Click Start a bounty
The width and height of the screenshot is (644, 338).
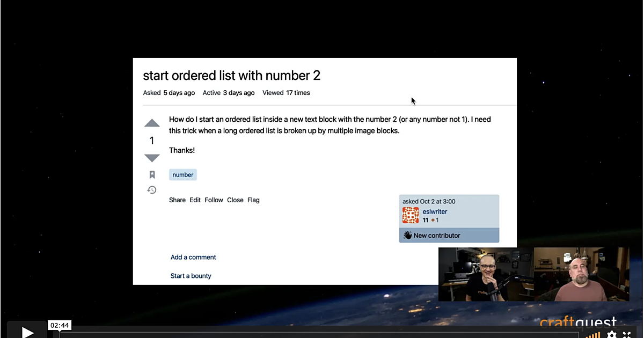point(191,276)
